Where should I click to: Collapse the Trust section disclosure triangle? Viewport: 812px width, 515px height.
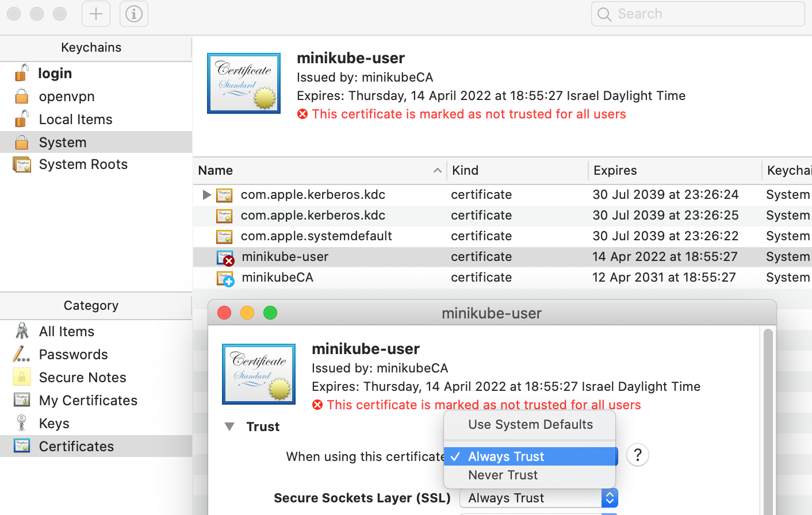(x=229, y=426)
